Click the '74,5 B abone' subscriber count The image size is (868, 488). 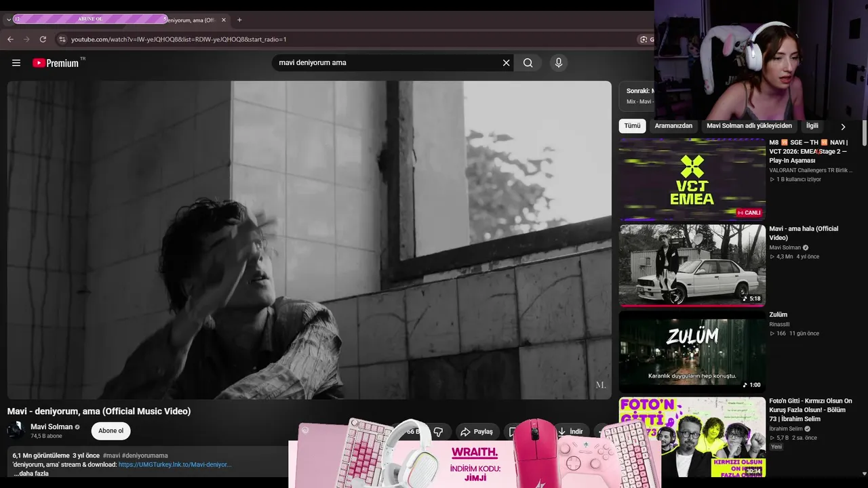click(x=46, y=436)
